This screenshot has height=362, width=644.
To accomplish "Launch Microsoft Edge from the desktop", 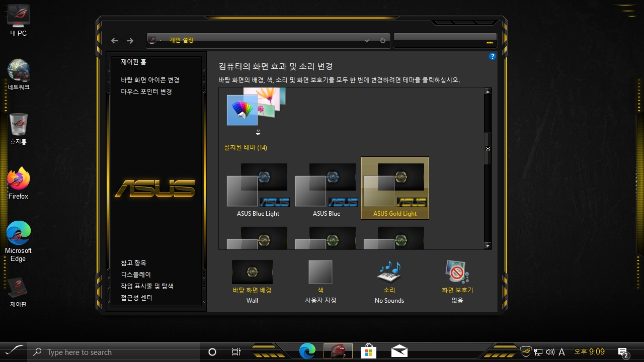I will (x=19, y=241).
